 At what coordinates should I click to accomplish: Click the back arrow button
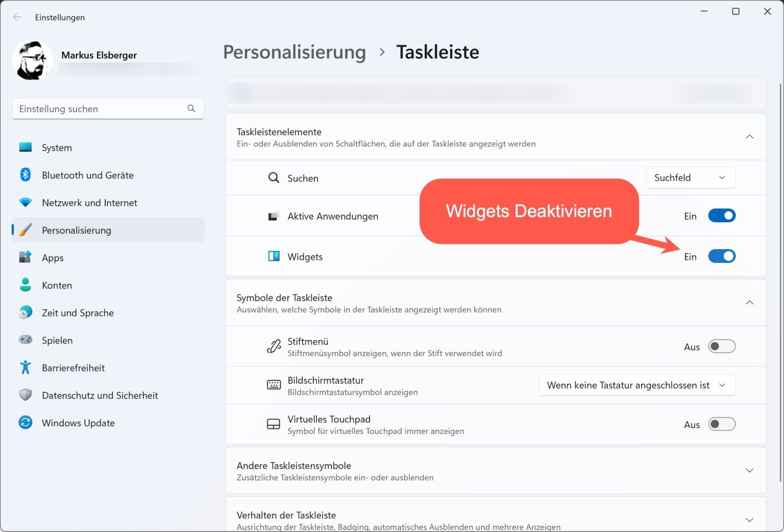pyautogui.click(x=17, y=17)
